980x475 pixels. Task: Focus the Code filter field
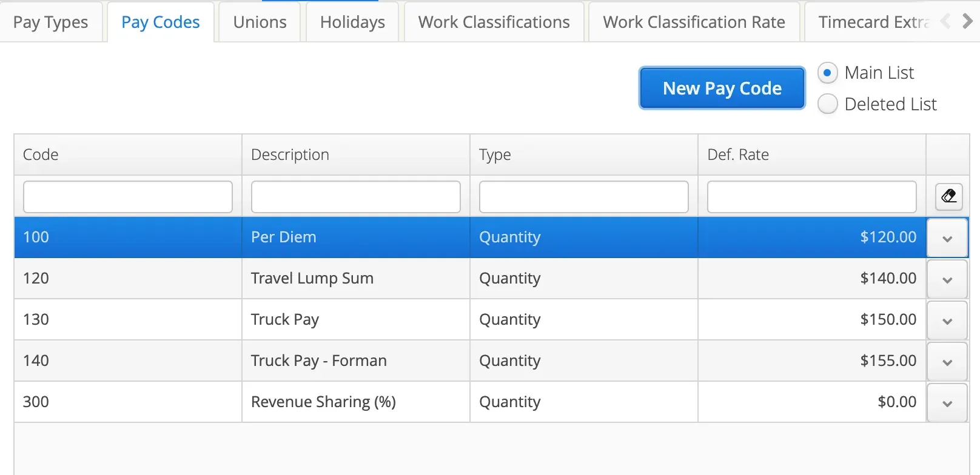point(128,197)
